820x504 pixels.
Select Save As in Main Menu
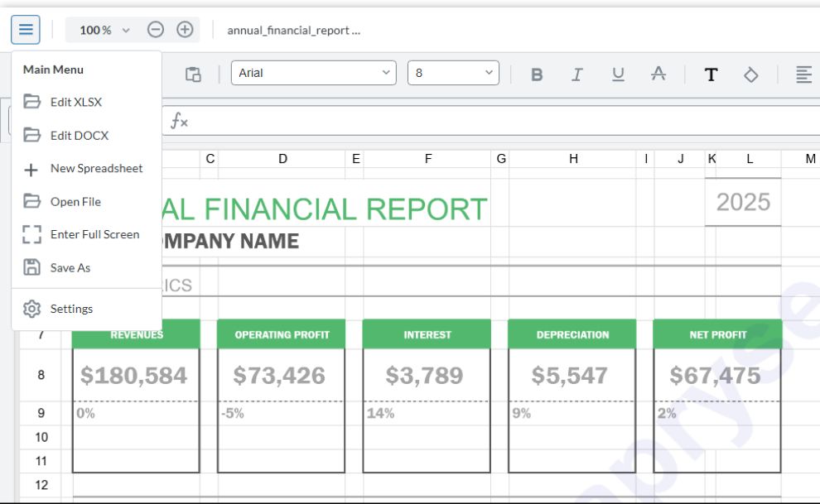[x=86, y=268]
